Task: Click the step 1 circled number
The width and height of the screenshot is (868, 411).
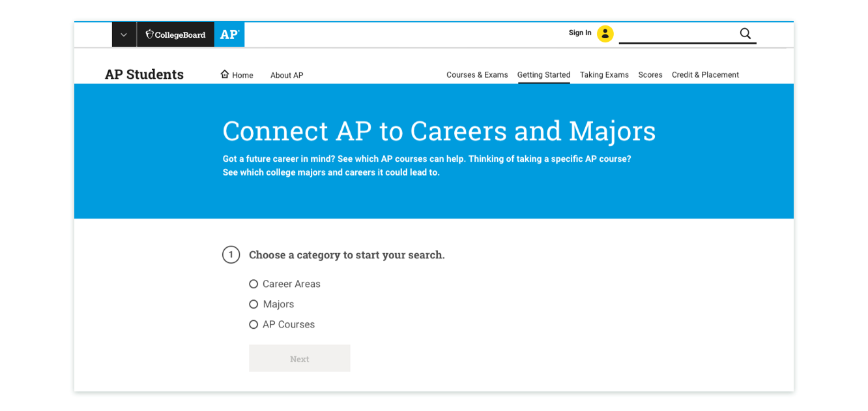Action: (231, 254)
